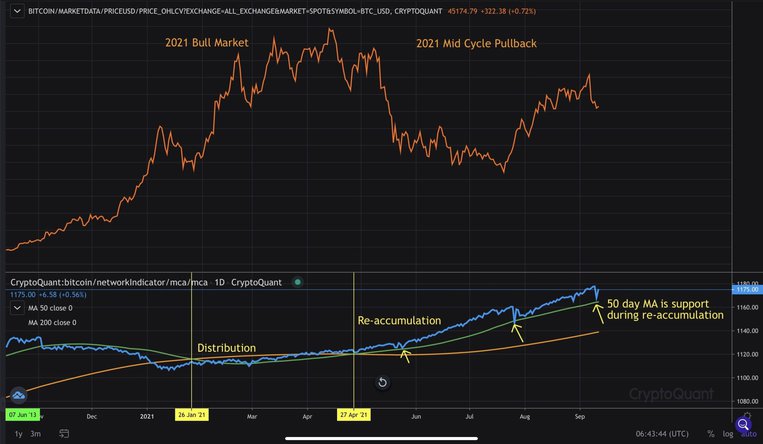This screenshot has width=763, height=444.
Task: Click the 1120.00 price axis value
Action: pos(747,354)
